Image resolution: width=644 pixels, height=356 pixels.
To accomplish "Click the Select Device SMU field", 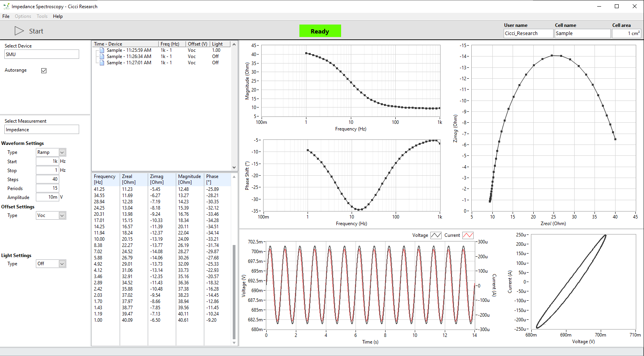I will tap(42, 54).
